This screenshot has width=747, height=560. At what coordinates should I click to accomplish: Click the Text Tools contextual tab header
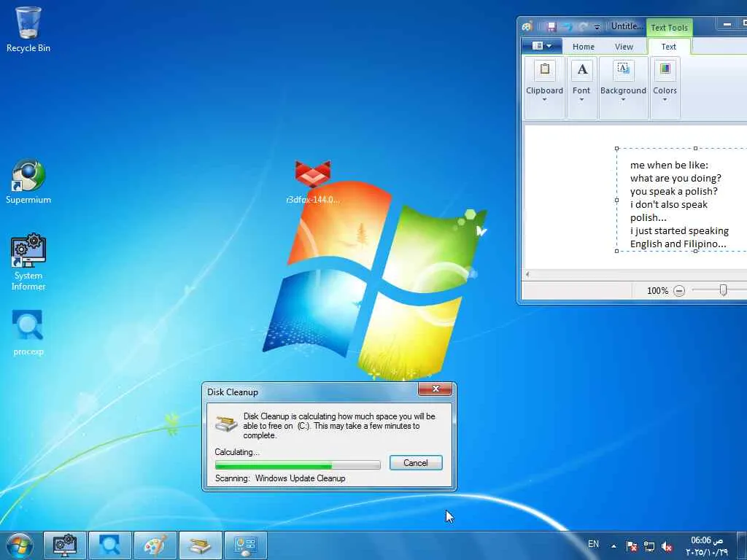point(669,28)
